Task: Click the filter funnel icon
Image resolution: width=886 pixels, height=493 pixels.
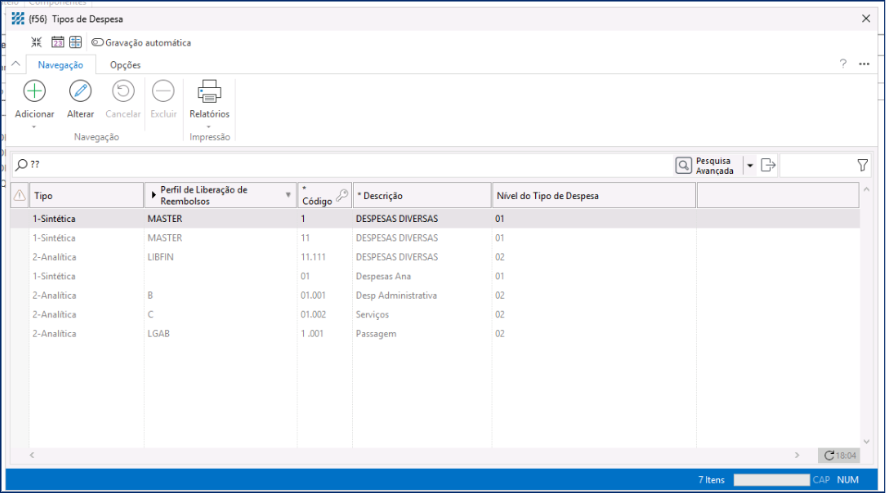Action: click(x=862, y=165)
